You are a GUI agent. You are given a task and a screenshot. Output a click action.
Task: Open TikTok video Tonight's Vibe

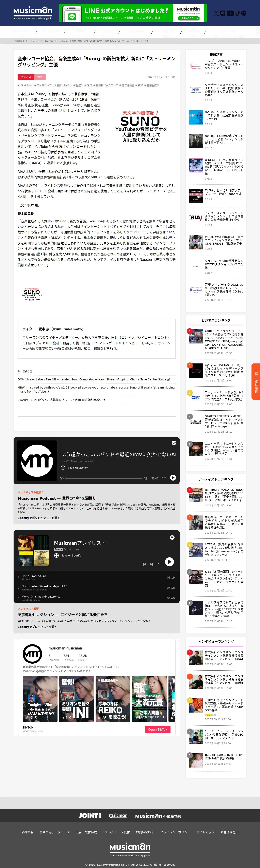click(x=40, y=699)
